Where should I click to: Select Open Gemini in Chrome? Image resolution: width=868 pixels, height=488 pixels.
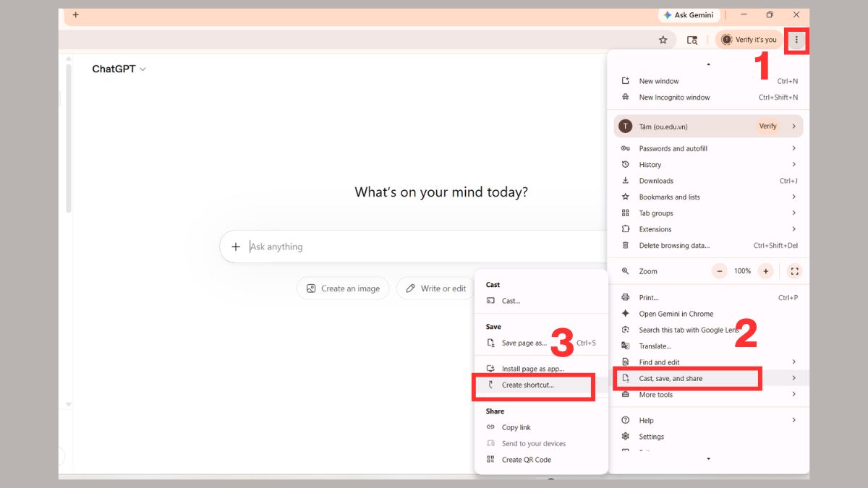(708, 314)
